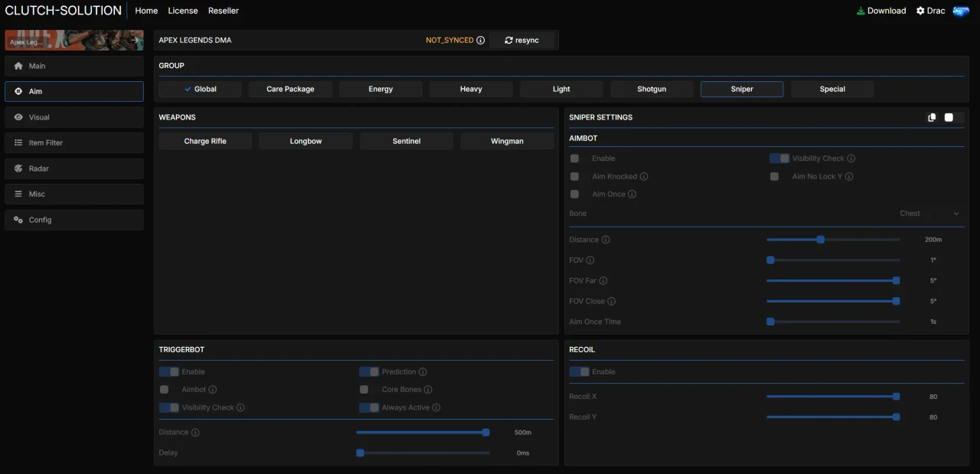Click info icon beside Triggerbot Prediction
The width and height of the screenshot is (980, 474).
pyautogui.click(x=423, y=372)
